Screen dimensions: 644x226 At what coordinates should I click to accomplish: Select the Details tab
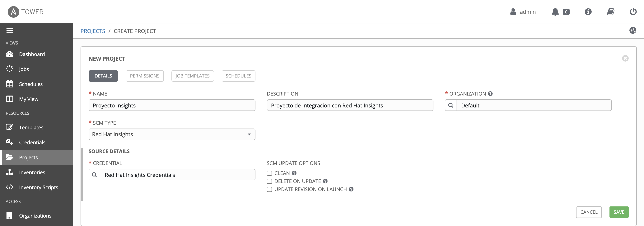click(x=103, y=76)
